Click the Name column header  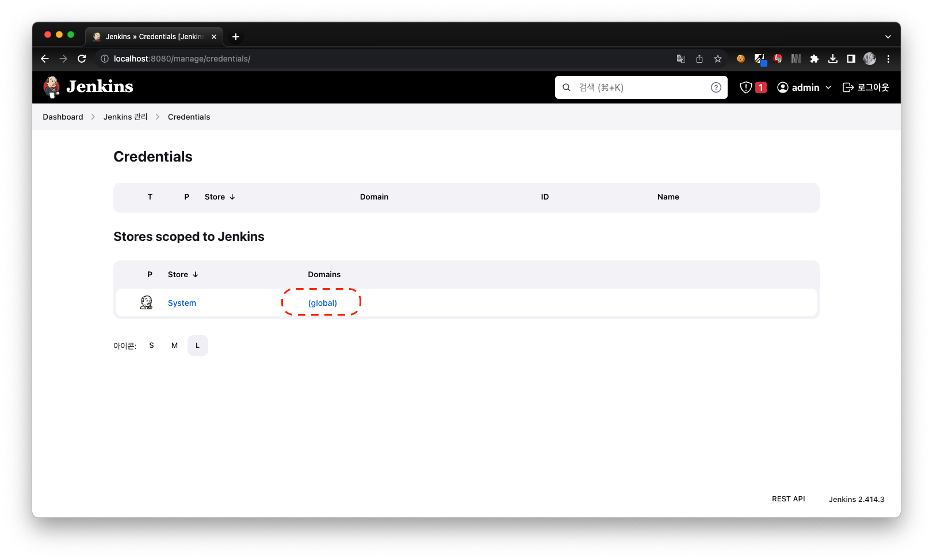668,197
